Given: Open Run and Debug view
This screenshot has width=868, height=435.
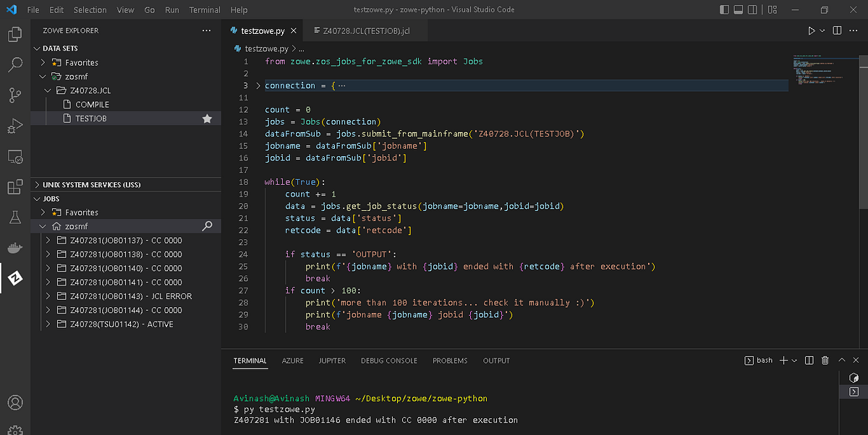Looking at the screenshot, I should coord(15,126).
